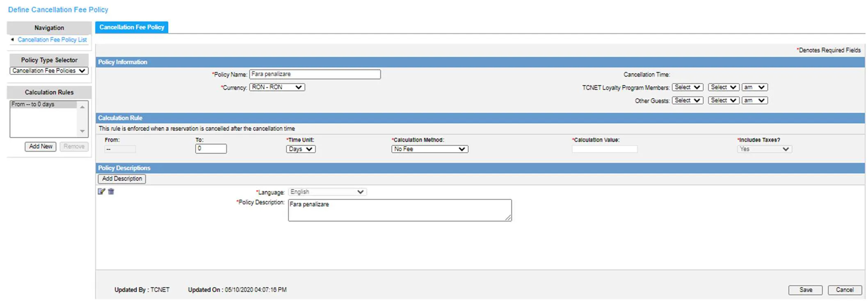Open the Policy Type Selector dropdown
868x301 pixels.
(x=49, y=71)
